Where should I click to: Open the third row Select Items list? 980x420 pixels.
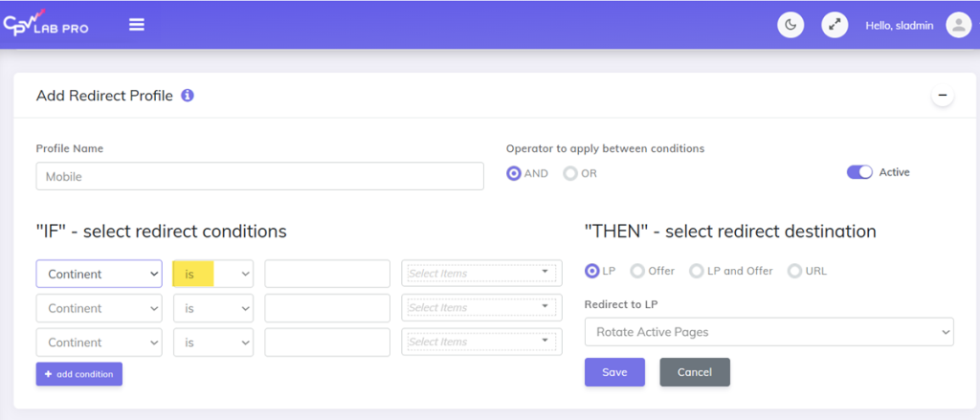[x=482, y=342]
